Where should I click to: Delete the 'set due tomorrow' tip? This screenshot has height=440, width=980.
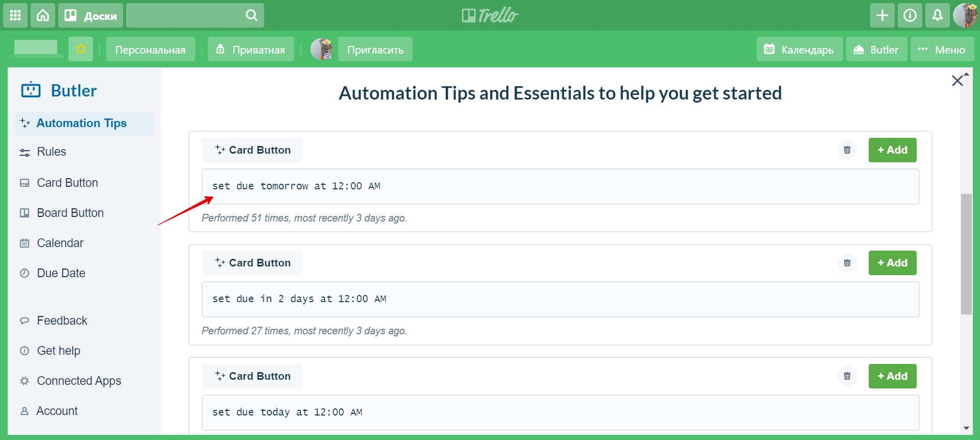point(847,150)
